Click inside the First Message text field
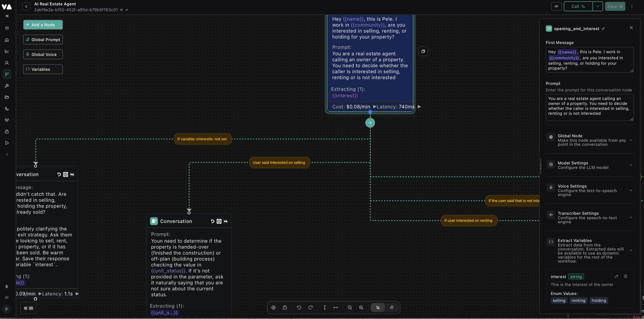The height and width of the screenshot is (319, 644). tap(589, 60)
